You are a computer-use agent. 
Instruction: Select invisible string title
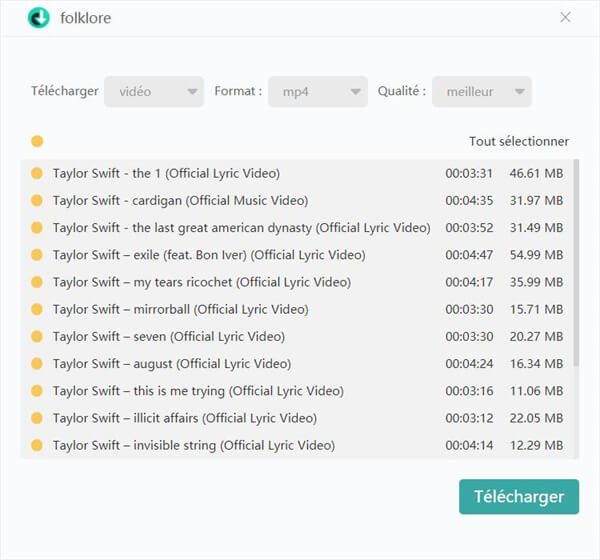point(194,446)
